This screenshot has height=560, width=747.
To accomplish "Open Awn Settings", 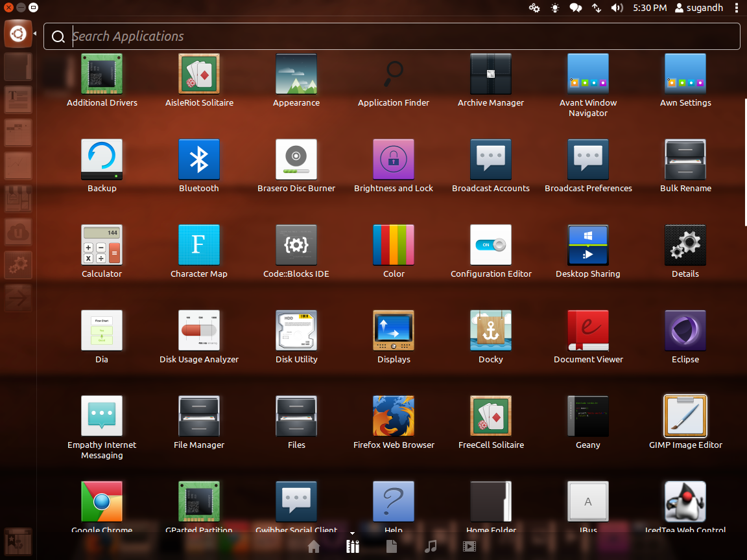I will click(x=685, y=75).
